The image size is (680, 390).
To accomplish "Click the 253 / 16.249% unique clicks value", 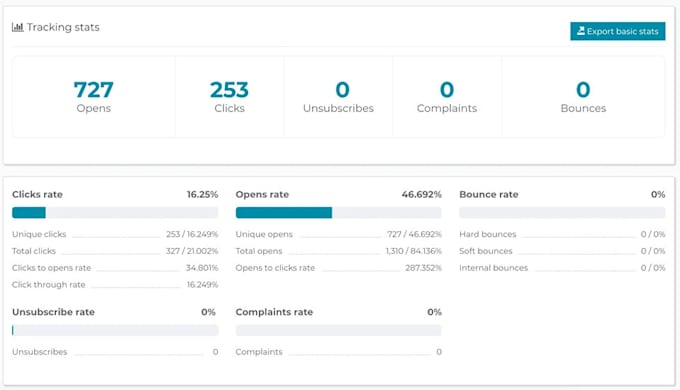I will (192, 234).
